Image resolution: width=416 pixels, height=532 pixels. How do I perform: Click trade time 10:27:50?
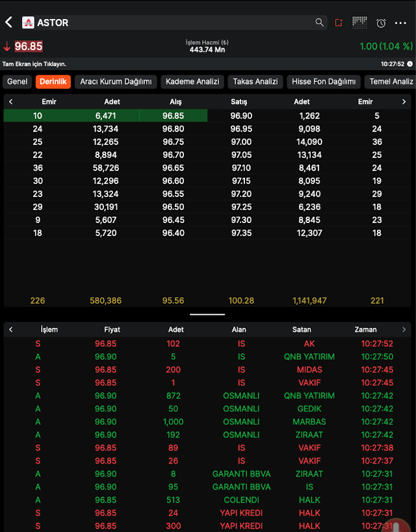(377, 356)
